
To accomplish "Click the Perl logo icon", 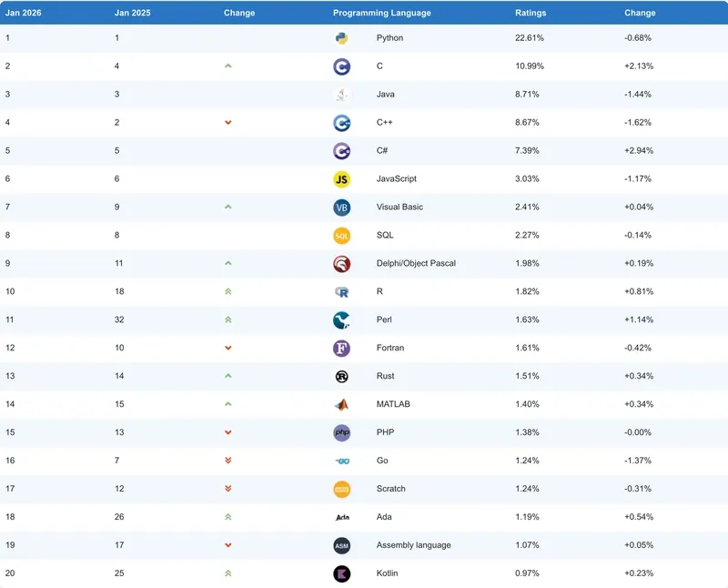I will click(341, 320).
